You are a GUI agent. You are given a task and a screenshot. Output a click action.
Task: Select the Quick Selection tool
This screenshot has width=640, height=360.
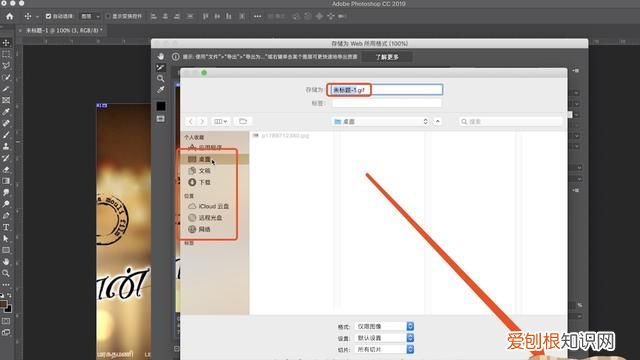[x=6, y=77]
